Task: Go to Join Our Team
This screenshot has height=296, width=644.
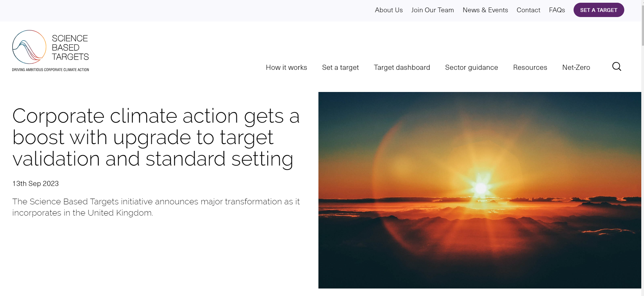Action: coord(432,10)
